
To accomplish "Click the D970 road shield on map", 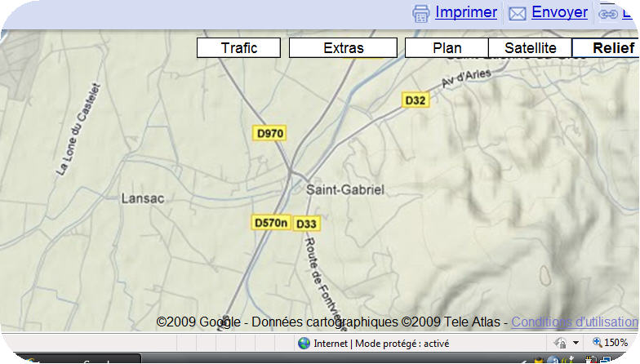I will click(270, 133).
